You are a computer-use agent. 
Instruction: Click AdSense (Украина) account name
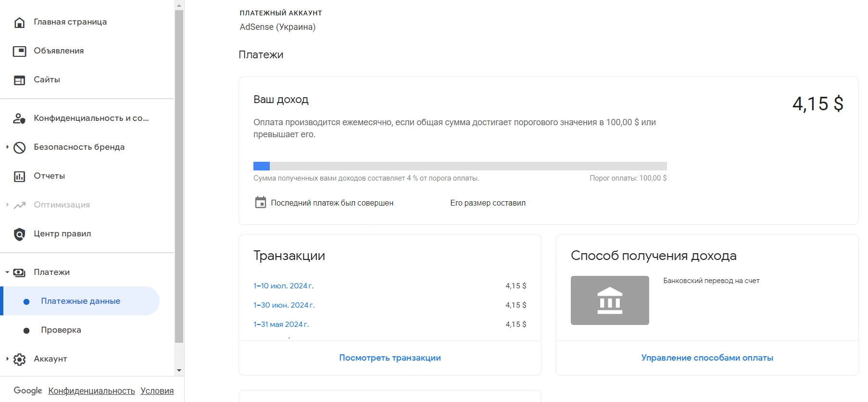pyautogui.click(x=277, y=27)
